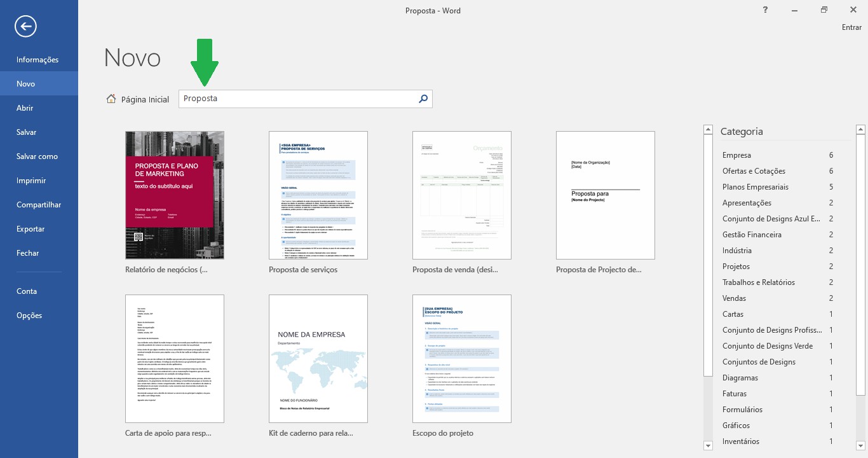Go to the Página Inicial link

pos(145,99)
